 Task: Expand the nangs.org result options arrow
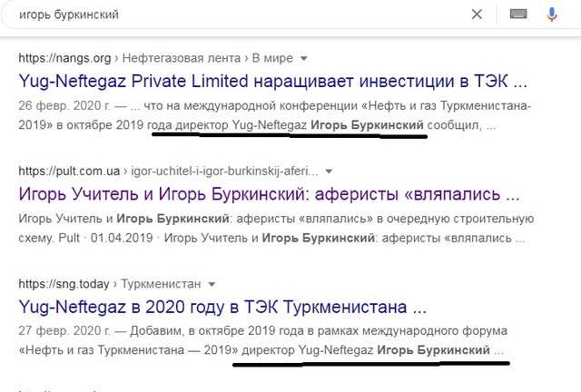(x=304, y=59)
